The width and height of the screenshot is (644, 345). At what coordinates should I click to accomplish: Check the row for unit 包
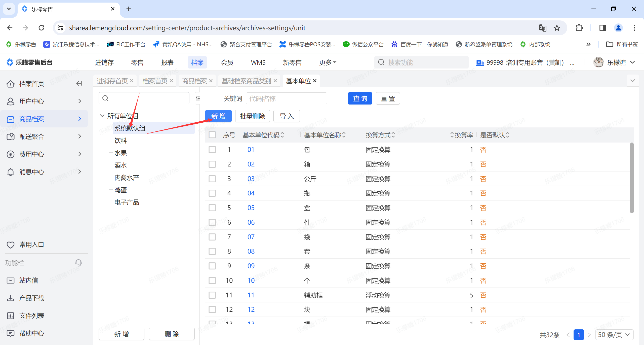pyautogui.click(x=212, y=150)
